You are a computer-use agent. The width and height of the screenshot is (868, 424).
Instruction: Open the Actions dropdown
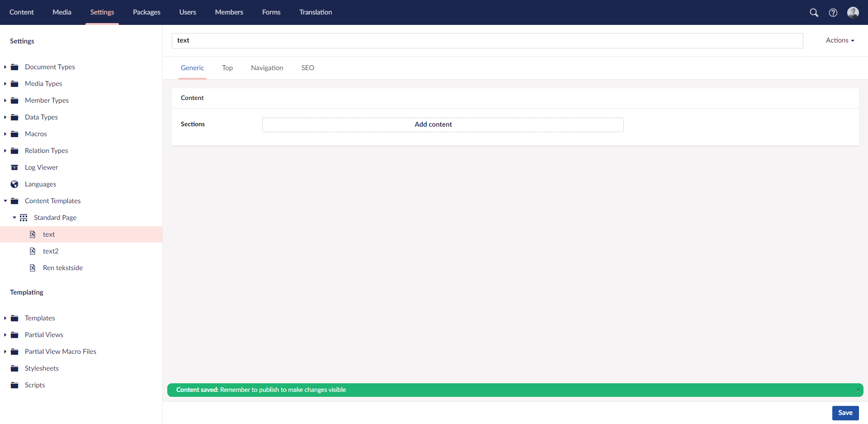839,40
